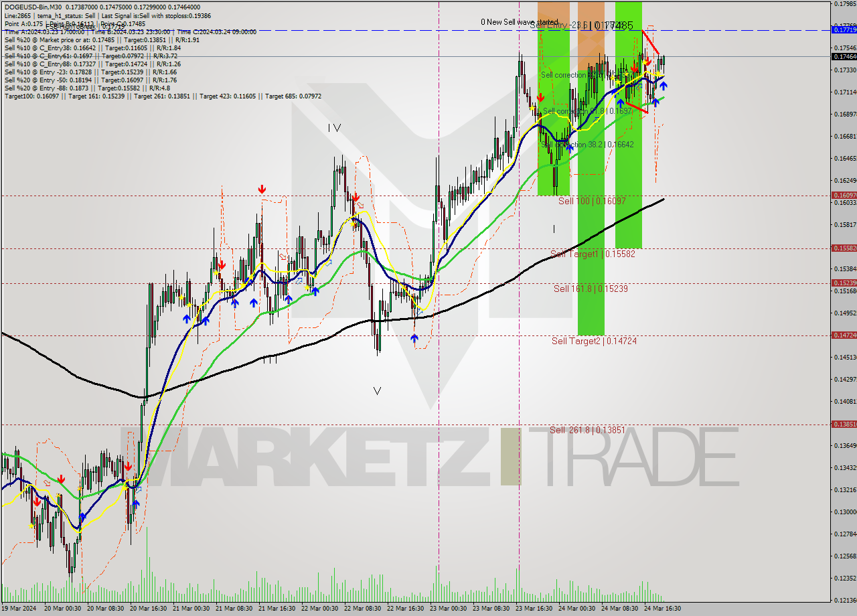This screenshot has width=857, height=616.
Task: Click the red 0.15239 price tag on axis
Action: tap(844, 283)
